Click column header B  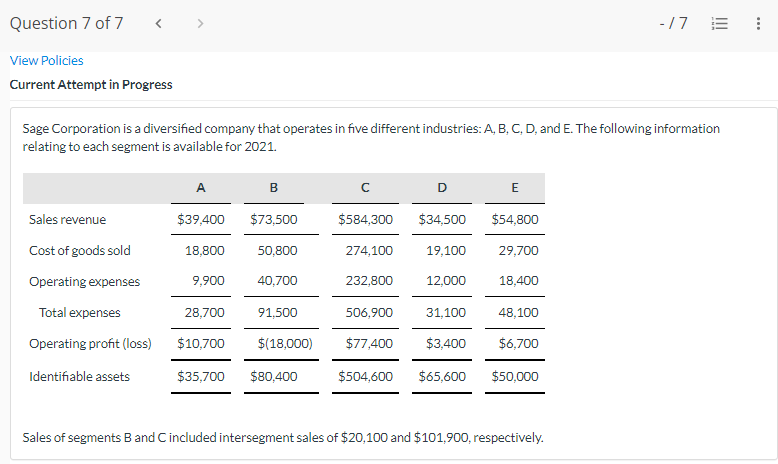[274, 188]
